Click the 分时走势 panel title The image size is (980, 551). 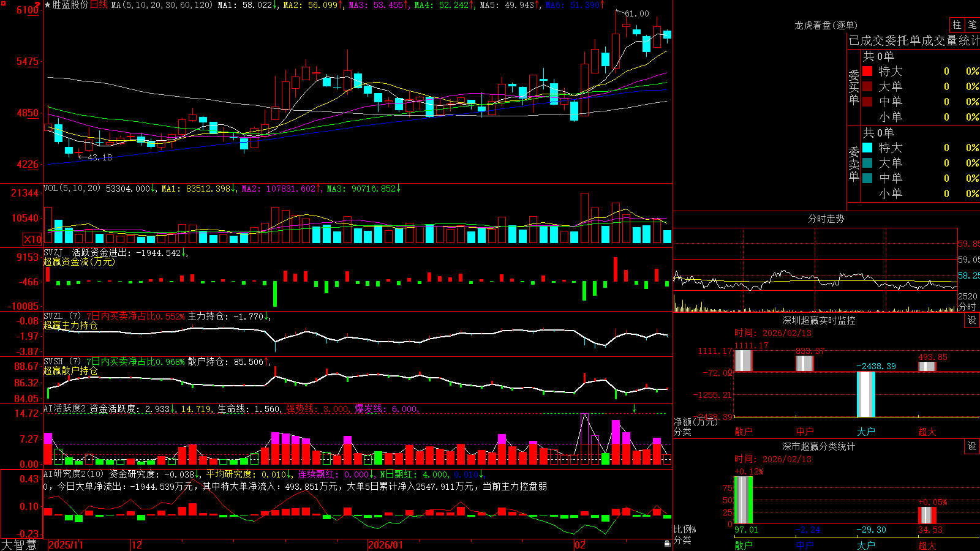826,219
